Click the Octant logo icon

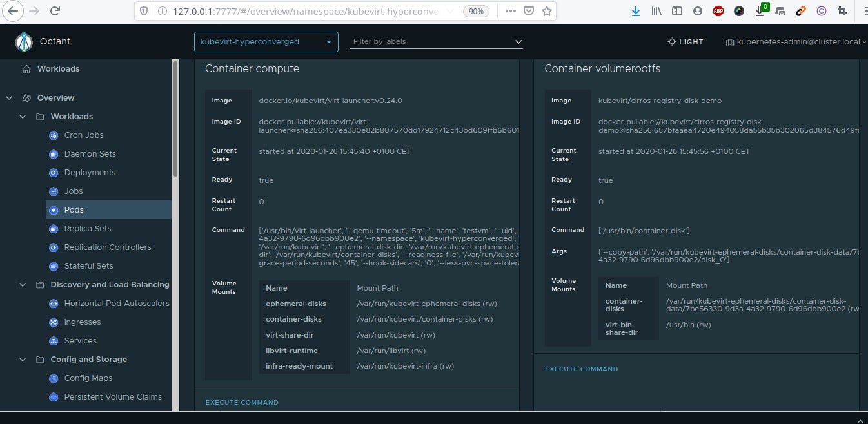24,42
